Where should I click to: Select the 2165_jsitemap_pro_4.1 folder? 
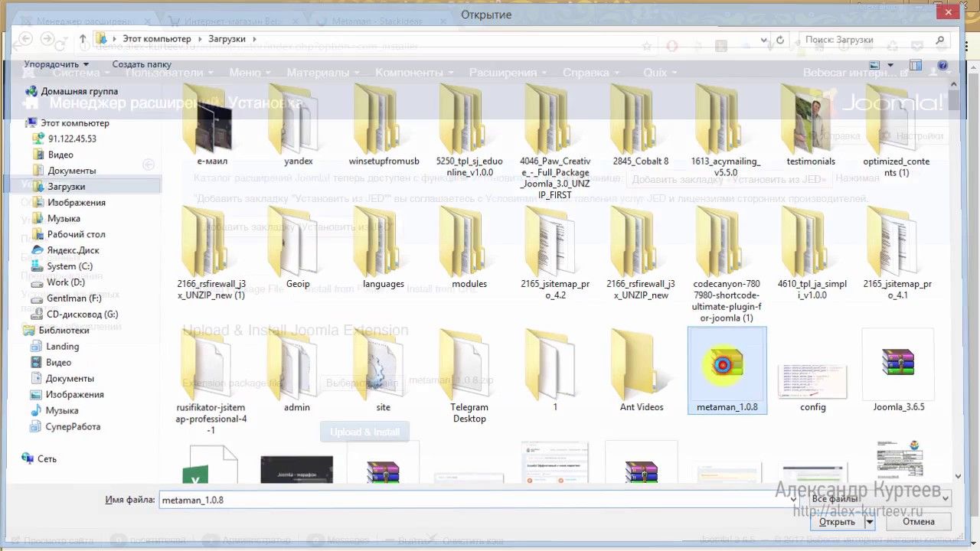click(897, 253)
